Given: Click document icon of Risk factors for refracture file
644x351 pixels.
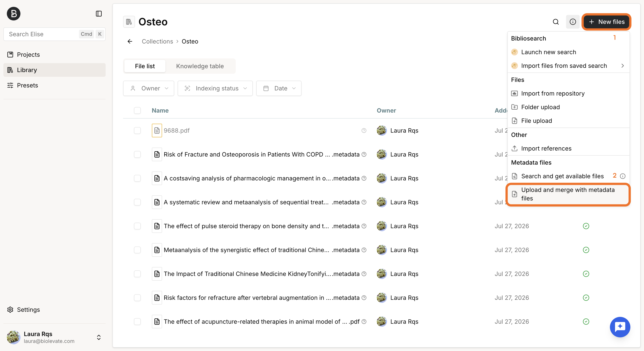Looking at the screenshot, I should coord(157,298).
